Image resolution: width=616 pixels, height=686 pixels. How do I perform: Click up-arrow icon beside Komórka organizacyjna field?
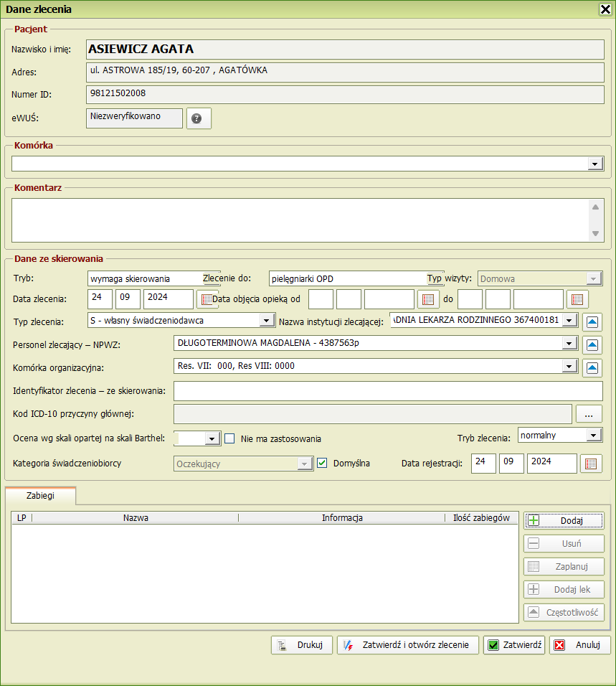[x=592, y=368]
